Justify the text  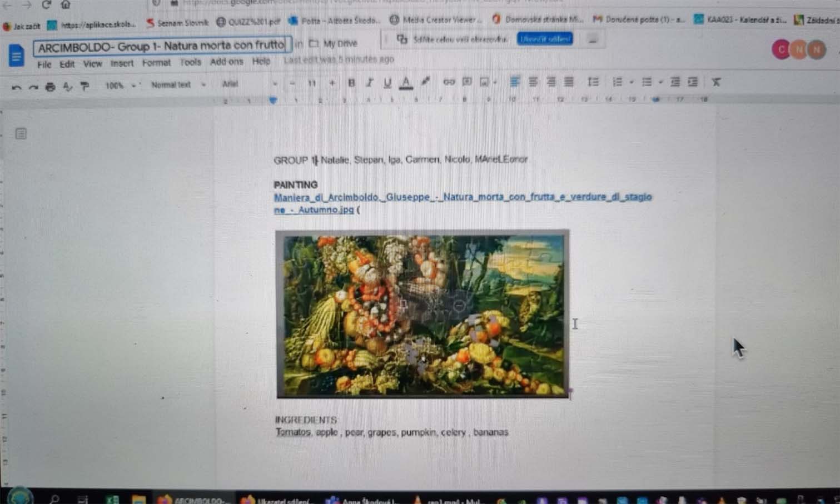point(569,82)
